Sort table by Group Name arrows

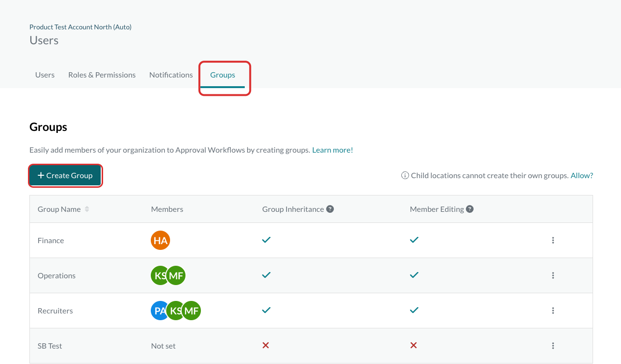click(87, 209)
